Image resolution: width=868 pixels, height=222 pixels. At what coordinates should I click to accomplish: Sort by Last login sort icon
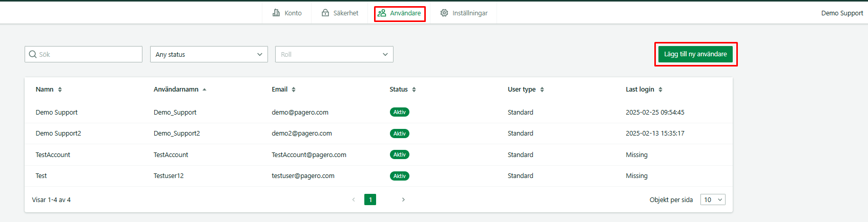(x=660, y=90)
